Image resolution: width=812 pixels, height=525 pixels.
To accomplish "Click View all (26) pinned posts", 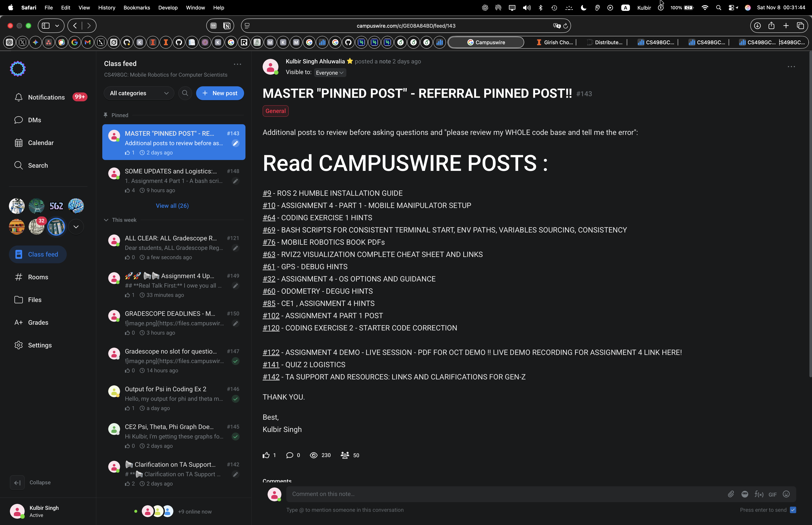I will pyautogui.click(x=172, y=206).
